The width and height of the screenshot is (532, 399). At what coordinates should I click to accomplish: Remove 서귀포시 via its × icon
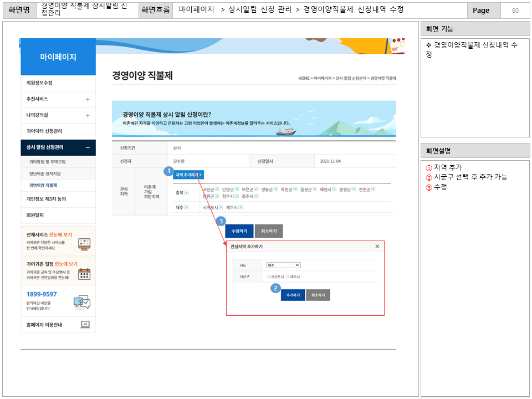click(220, 207)
